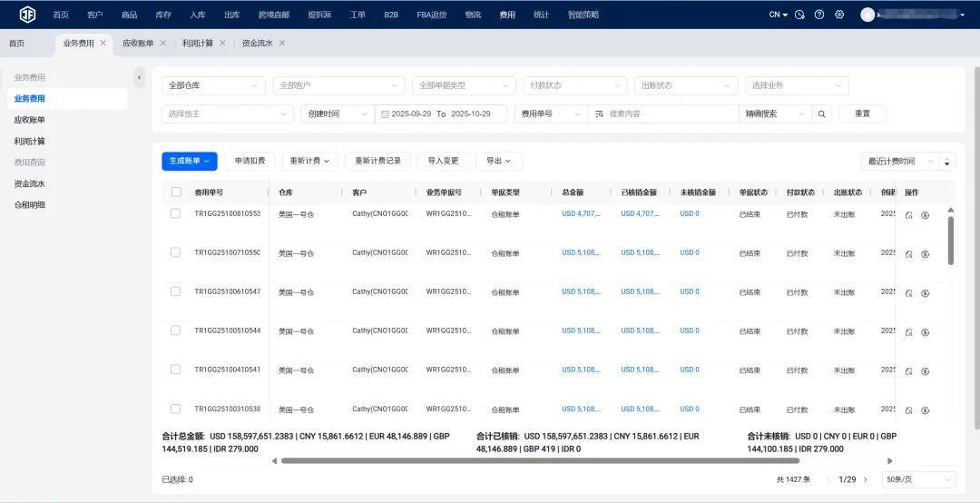This screenshot has height=503, width=980.
Task: Select checkbox for row TR1GG25100510544
Action: point(176,330)
